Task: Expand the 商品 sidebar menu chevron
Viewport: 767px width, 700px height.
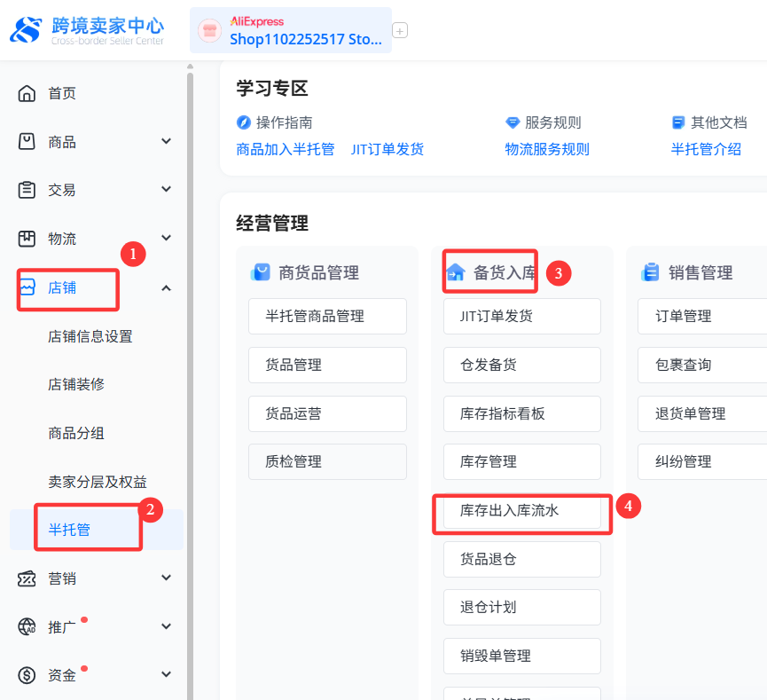Action: click(166, 142)
